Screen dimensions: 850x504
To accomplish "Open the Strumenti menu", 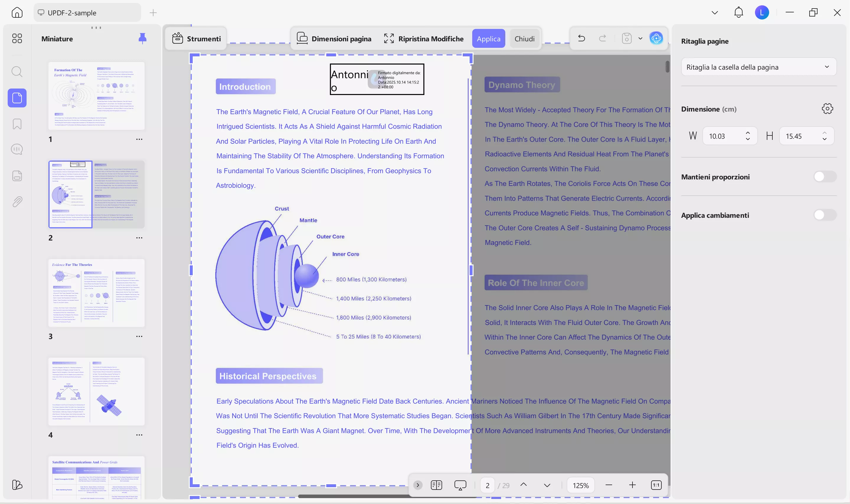I will pos(196,39).
